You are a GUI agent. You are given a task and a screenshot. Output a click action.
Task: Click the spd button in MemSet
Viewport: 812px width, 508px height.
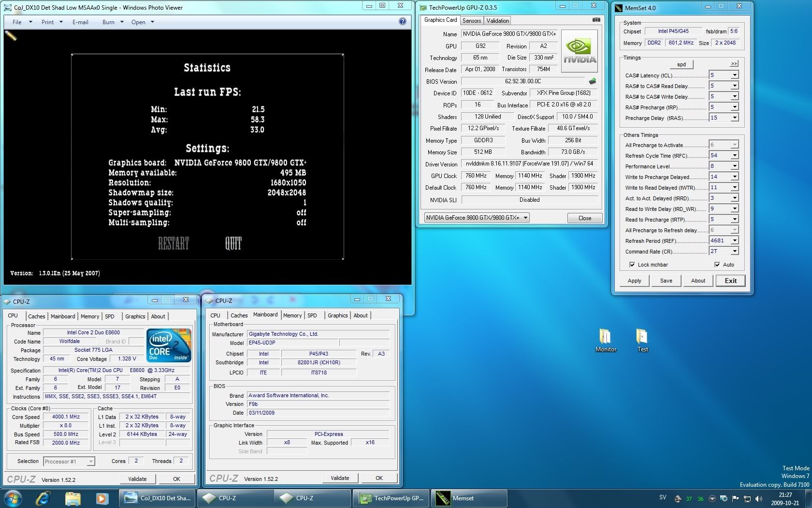coord(681,64)
